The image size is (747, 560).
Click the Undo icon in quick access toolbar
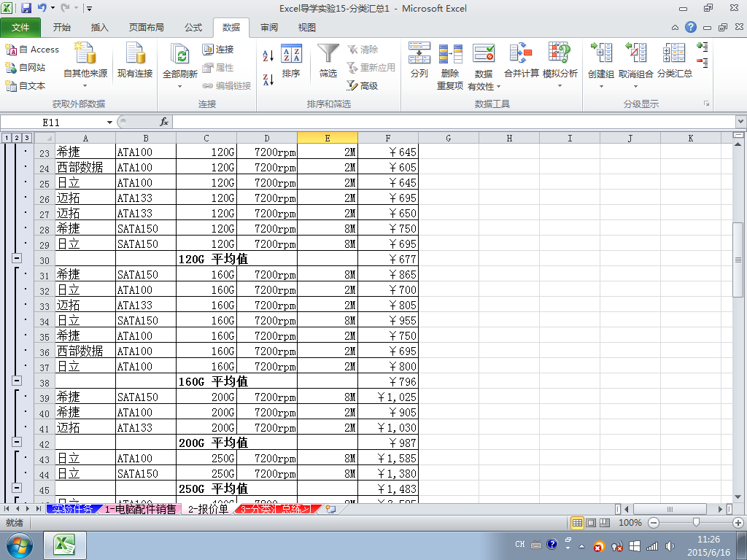coord(42,8)
